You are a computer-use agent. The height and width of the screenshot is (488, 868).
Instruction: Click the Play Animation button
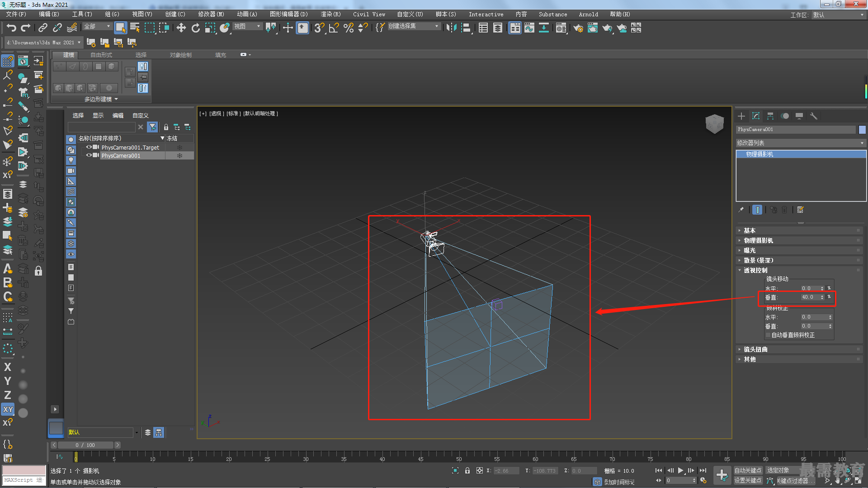tap(680, 470)
